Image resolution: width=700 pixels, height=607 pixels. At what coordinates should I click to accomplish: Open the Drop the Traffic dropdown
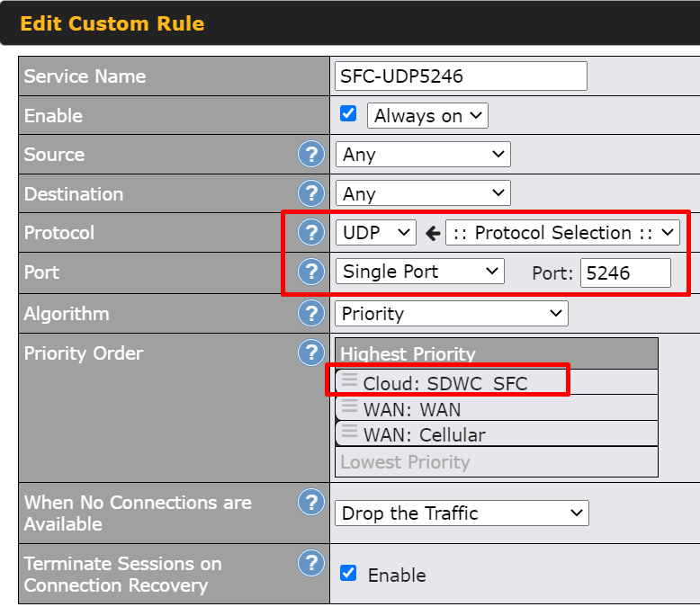point(462,513)
